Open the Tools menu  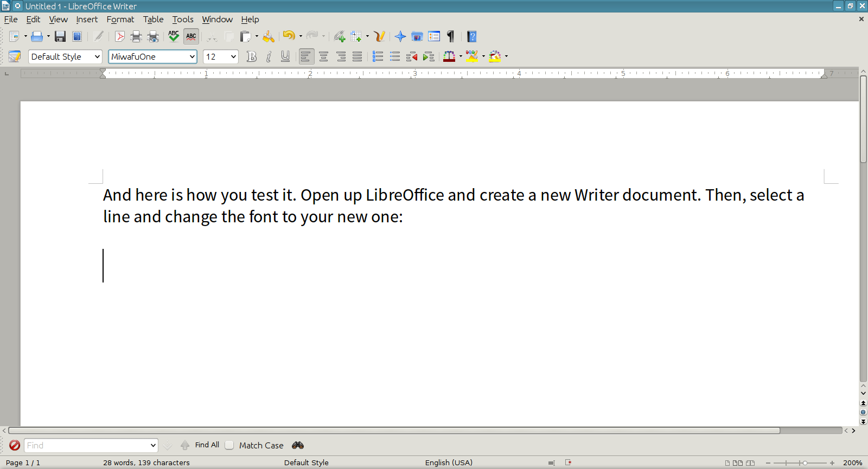pos(183,20)
